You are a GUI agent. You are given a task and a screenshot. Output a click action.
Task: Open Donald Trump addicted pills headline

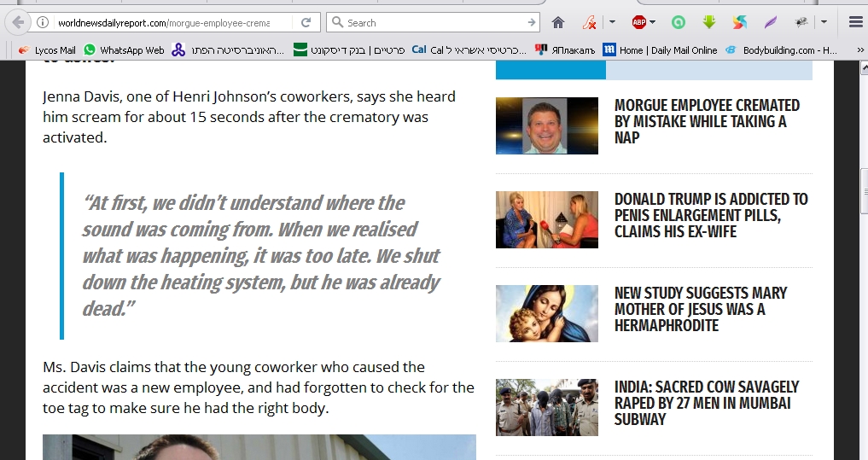coord(711,215)
